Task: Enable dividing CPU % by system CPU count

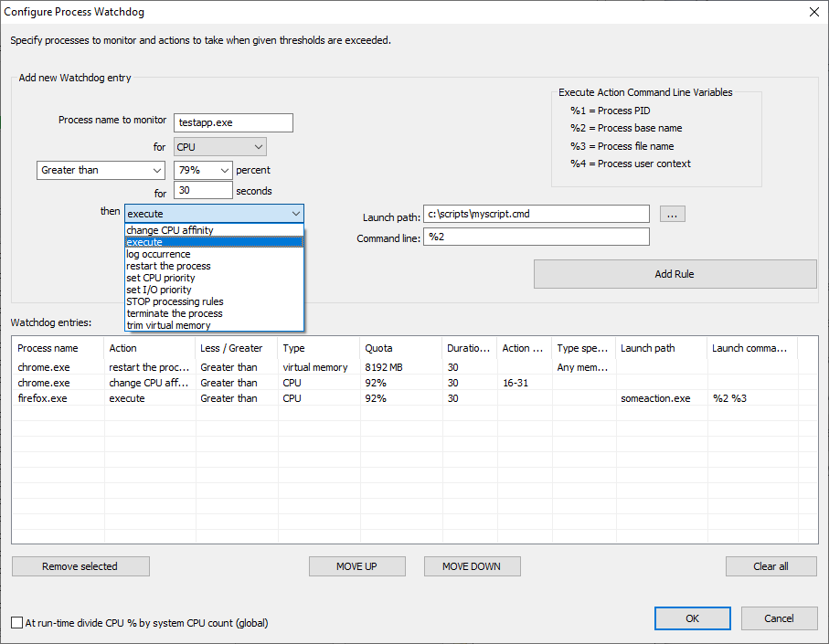Action: coord(16,622)
